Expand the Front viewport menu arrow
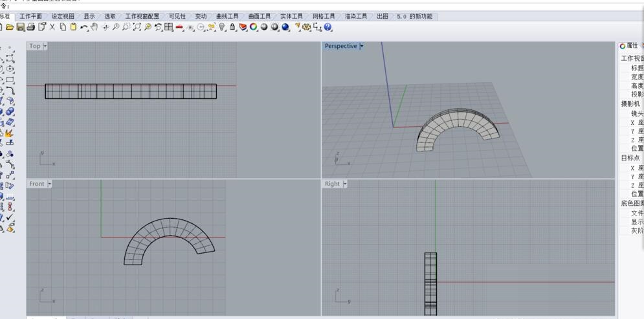Image resolution: width=644 pixels, height=319 pixels. tap(49, 184)
